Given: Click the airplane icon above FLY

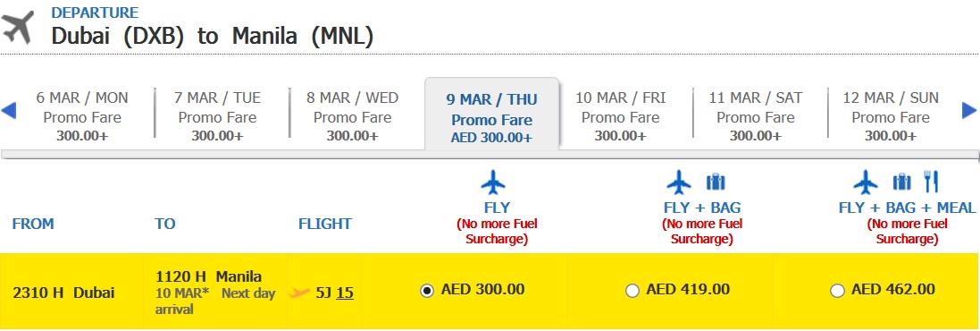Looking at the screenshot, I should pos(493,182).
